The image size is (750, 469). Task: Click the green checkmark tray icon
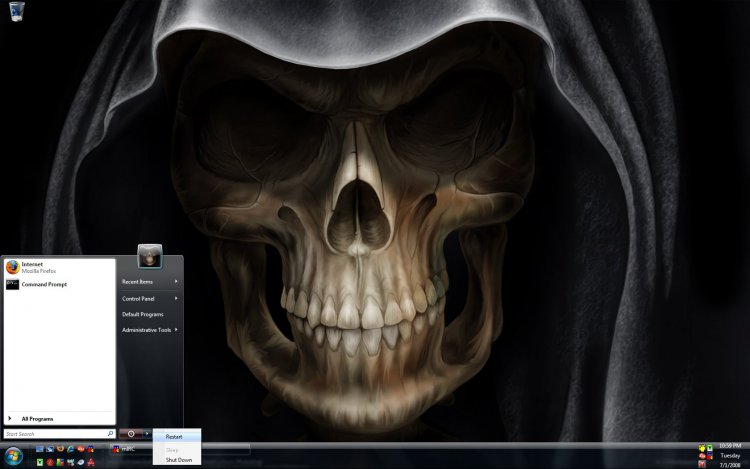pos(710,448)
